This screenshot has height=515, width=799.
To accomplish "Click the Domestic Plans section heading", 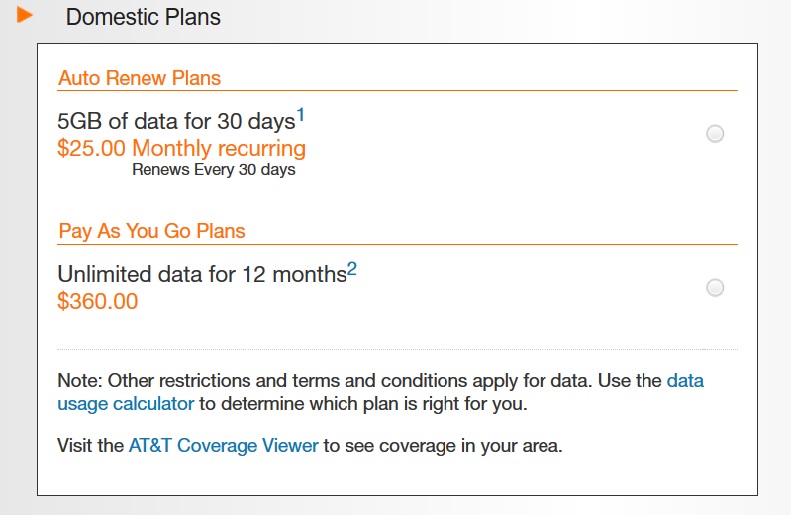I will point(143,17).
